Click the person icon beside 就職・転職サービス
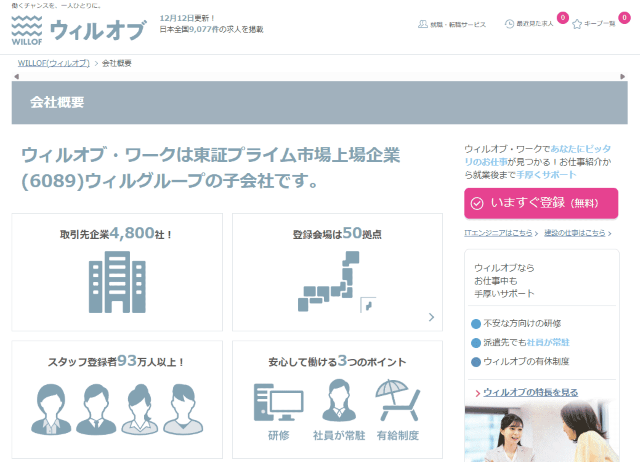This screenshot has height=462, width=640. [422, 24]
